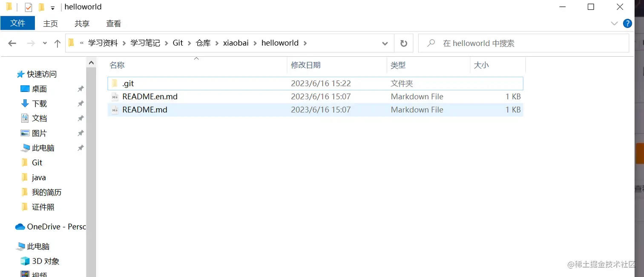Unpin 下载 using its pin icon
This screenshot has width=644, height=277.
(80, 104)
